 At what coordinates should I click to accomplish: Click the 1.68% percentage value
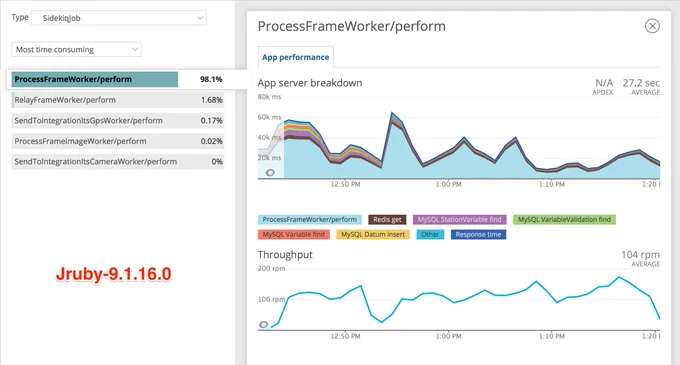[x=212, y=100]
